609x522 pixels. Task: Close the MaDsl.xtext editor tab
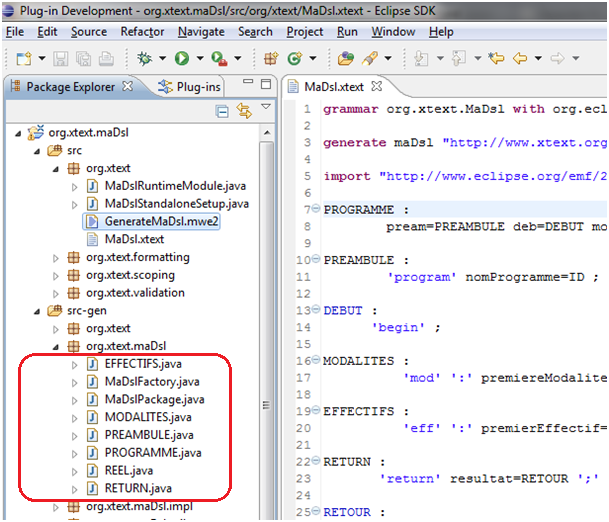tap(375, 87)
